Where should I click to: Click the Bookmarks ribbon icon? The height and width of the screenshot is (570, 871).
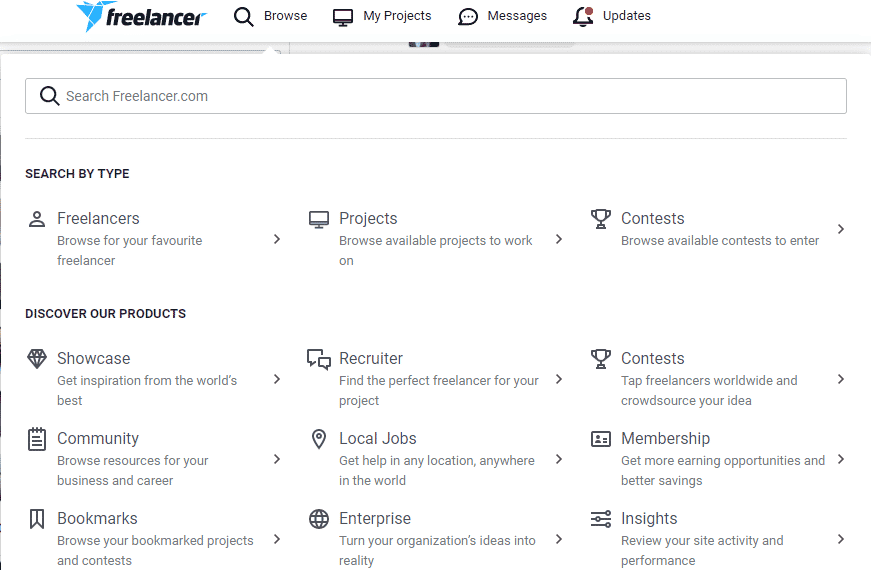click(37, 519)
